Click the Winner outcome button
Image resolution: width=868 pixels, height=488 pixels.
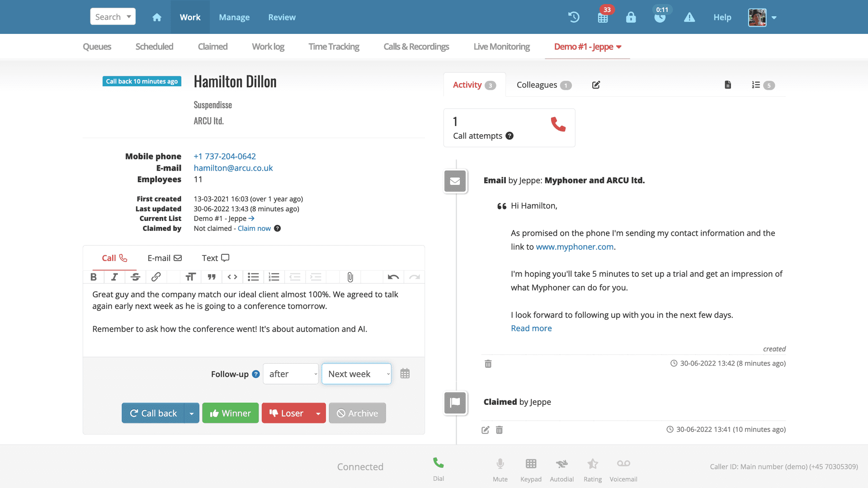(230, 413)
